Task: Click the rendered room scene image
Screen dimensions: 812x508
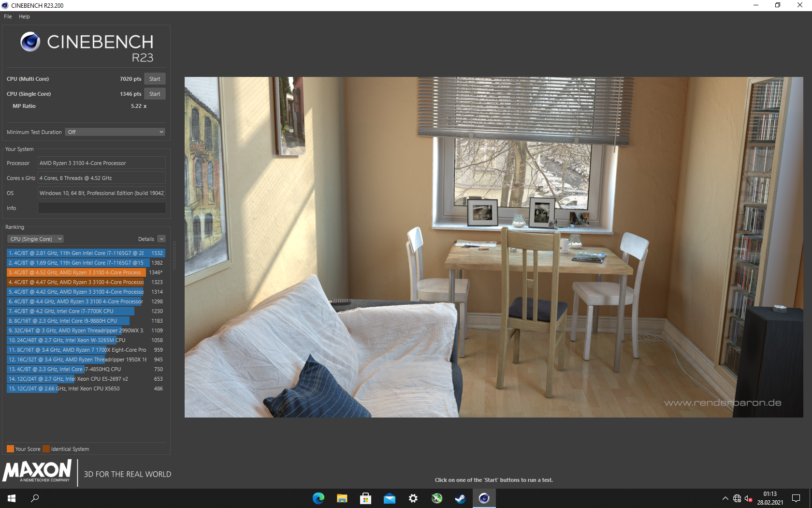Action: (493, 247)
